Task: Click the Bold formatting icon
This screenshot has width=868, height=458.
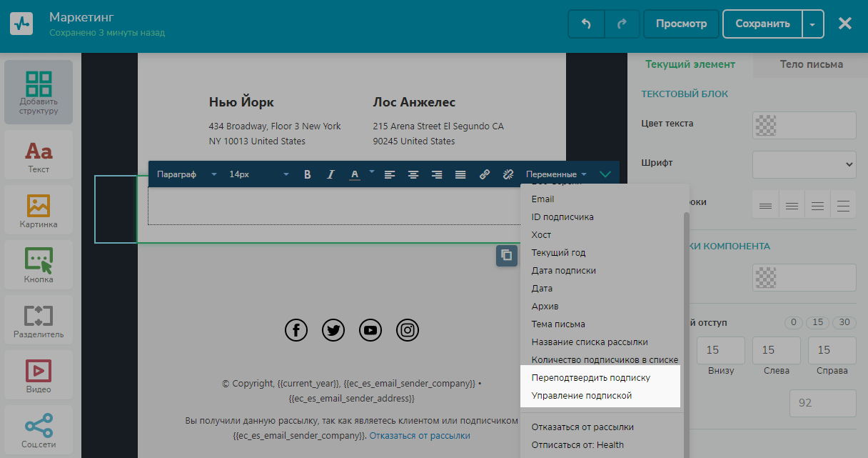Action: (x=308, y=174)
